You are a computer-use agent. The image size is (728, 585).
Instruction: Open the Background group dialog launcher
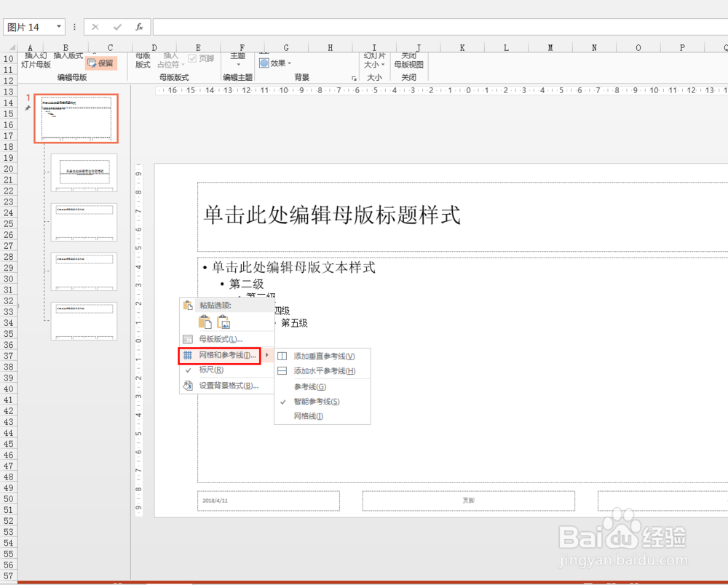tap(355, 77)
